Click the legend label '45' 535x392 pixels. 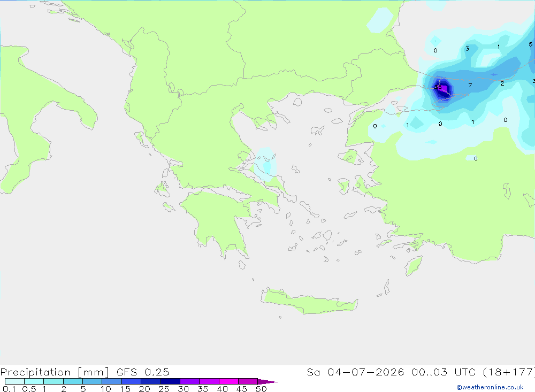242,389
